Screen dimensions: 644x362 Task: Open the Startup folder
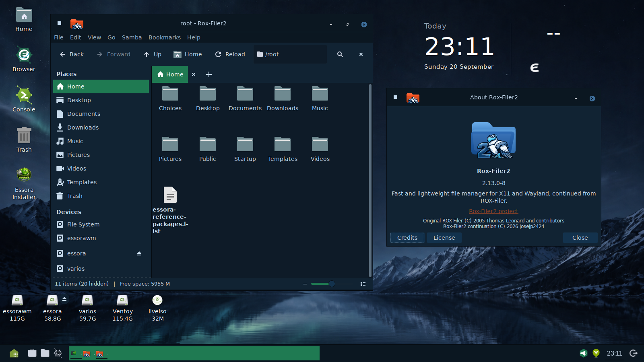tap(245, 149)
